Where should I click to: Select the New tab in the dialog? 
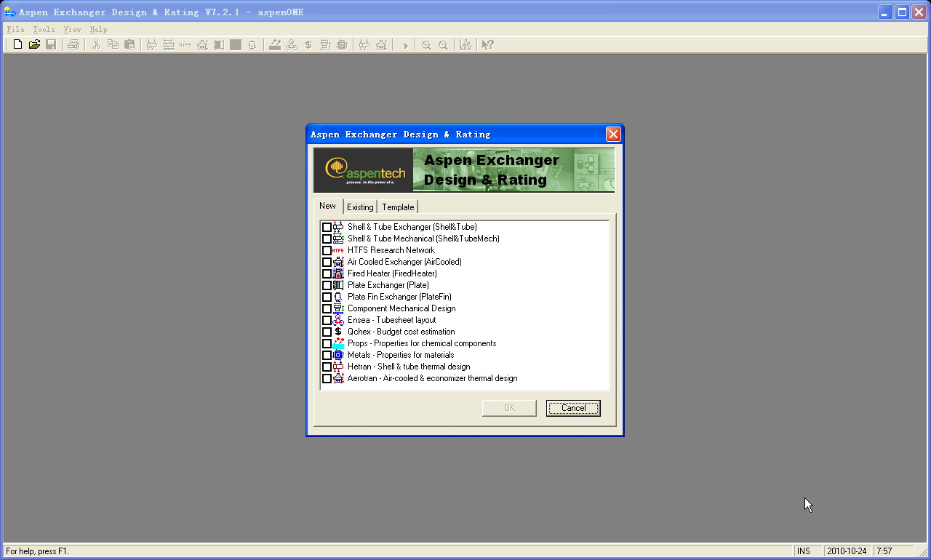pyautogui.click(x=328, y=206)
